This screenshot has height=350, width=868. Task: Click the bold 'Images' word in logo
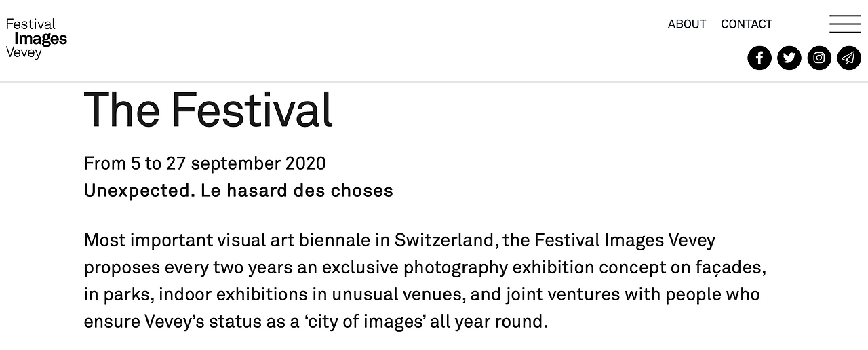41,39
